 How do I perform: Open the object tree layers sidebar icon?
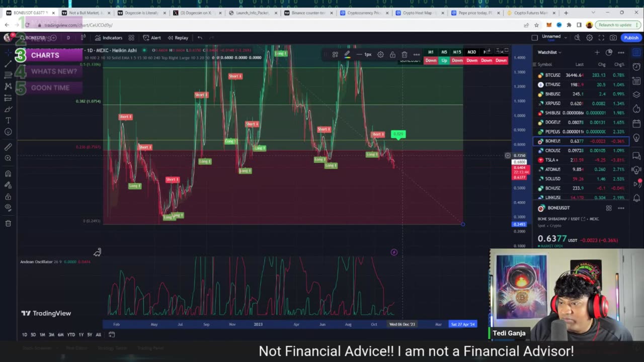point(636,95)
